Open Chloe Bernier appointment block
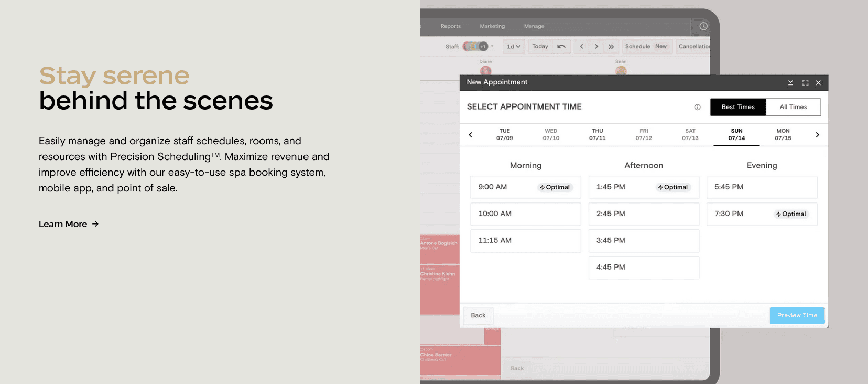This screenshot has height=384, width=868. tap(460, 360)
